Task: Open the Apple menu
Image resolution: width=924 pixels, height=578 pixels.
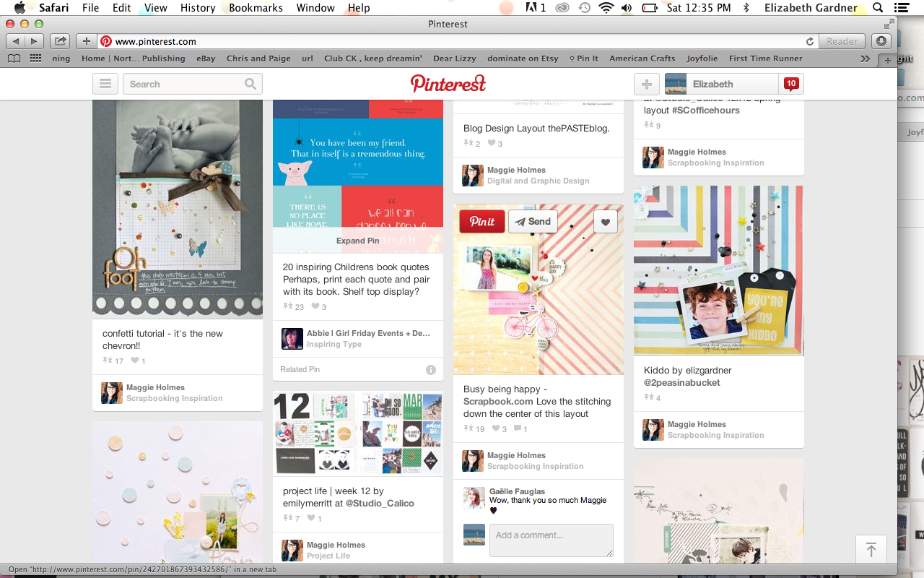Action: [19, 8]
